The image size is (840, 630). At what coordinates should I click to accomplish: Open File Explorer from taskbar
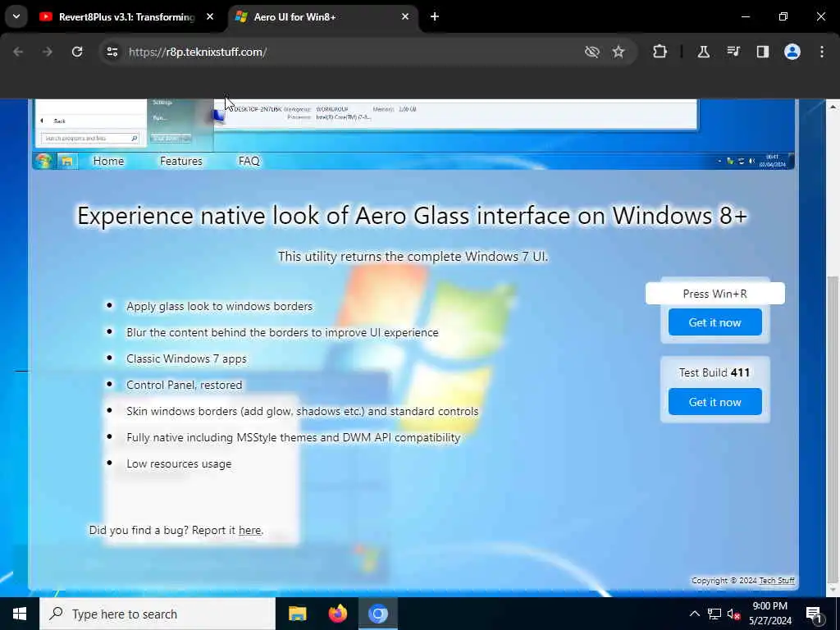point(297,614)
